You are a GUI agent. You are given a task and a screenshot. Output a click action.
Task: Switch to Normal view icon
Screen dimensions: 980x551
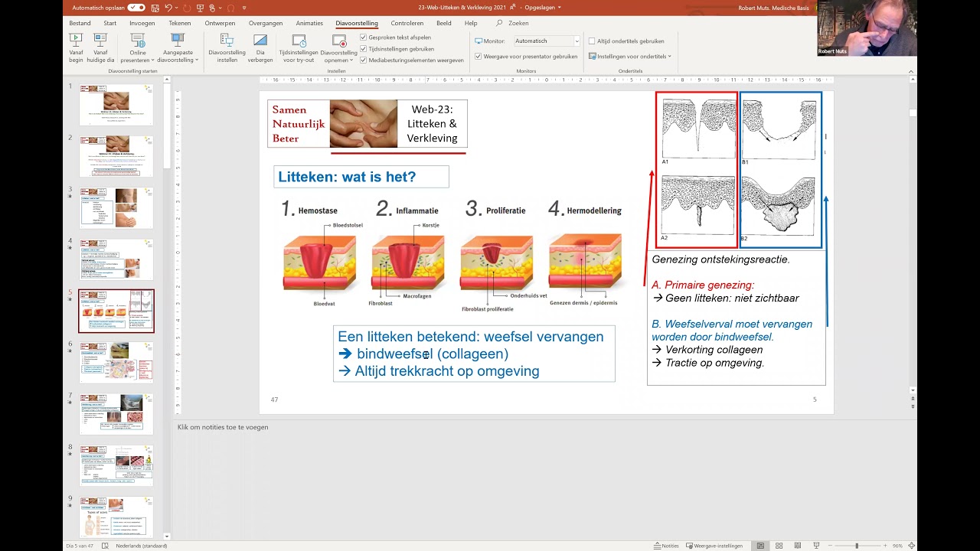click(x=760, y=546)
